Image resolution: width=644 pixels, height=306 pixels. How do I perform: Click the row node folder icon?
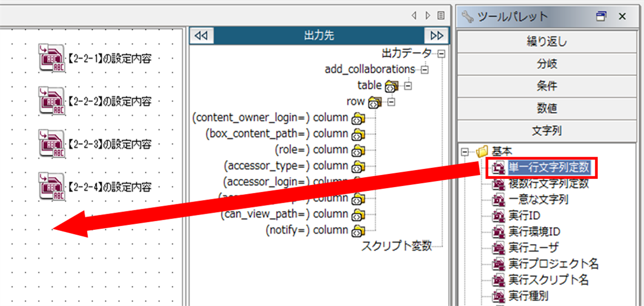point(374,102)
